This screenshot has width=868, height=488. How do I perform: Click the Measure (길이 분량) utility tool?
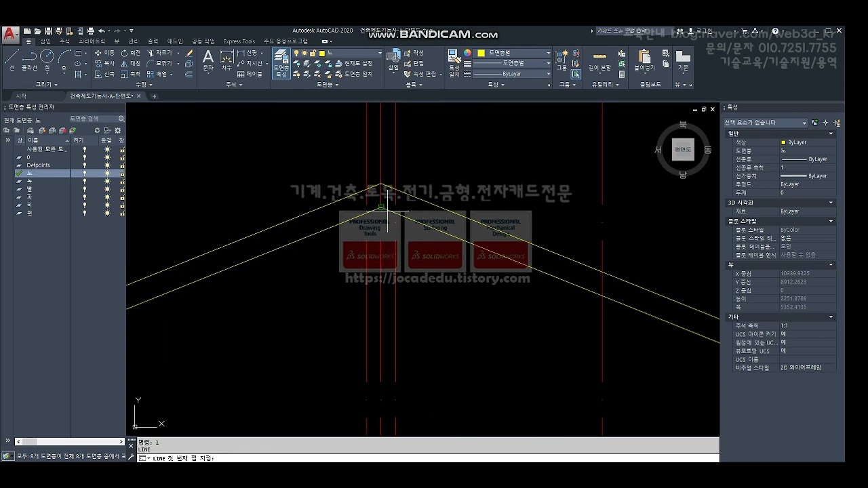(x=599, y=60)
